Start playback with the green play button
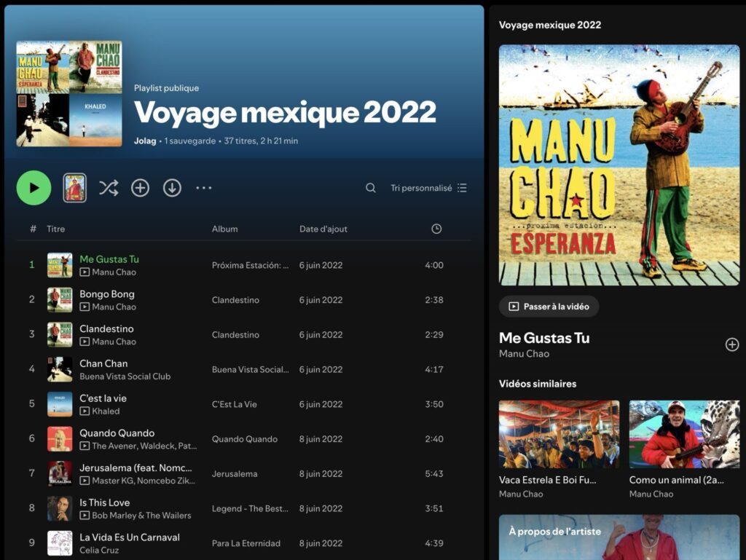This screenshot has height=560, width=746. pyautogui.click(x=34, y=188)
